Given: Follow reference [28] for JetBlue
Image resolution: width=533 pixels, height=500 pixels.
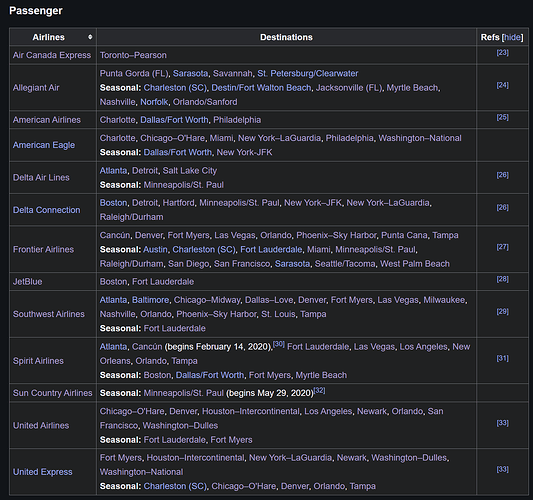Looking at the screenshot, I should 502,279.
